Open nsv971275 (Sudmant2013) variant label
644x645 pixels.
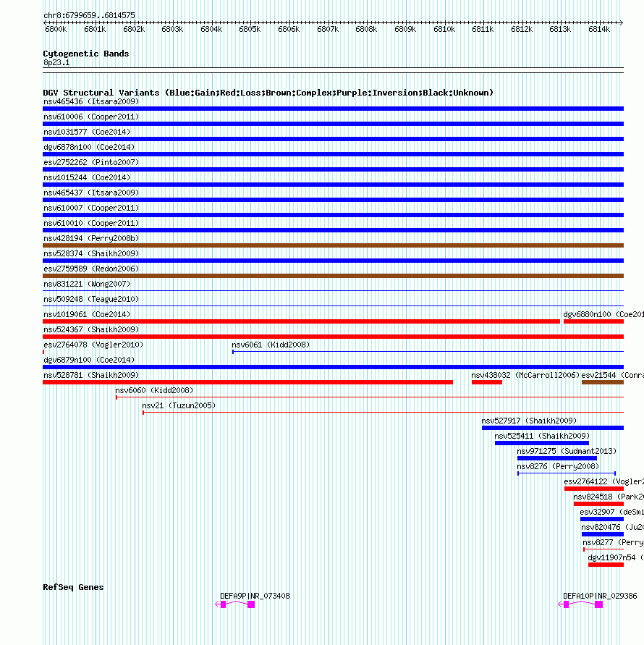coord(567,452)
